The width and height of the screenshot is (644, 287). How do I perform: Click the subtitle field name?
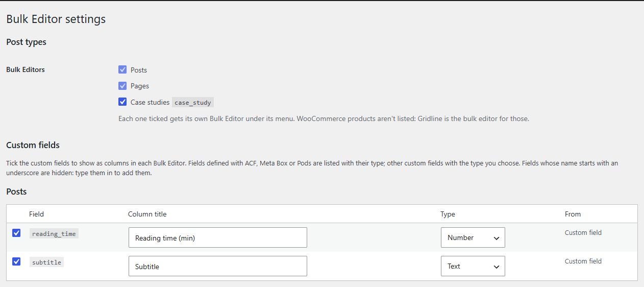46,262
